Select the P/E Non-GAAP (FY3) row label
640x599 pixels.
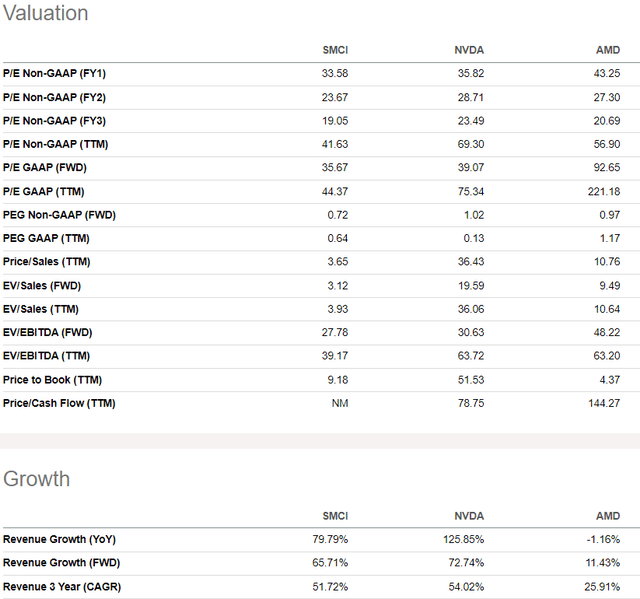tap(54, 121)
